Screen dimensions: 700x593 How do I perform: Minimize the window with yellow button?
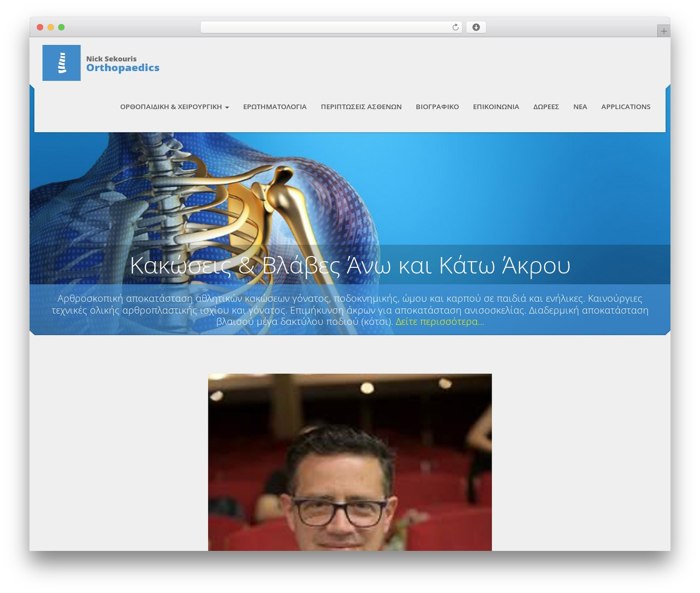tap(50, 27)
